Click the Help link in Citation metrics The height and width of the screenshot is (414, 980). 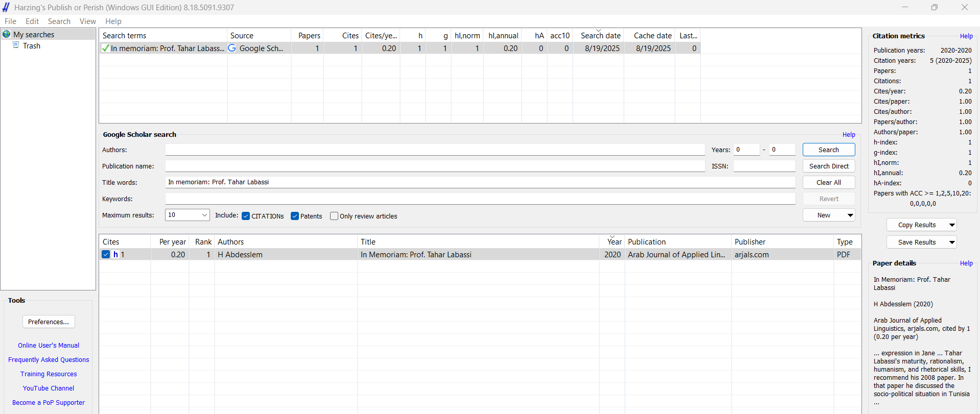coord(966,36)
